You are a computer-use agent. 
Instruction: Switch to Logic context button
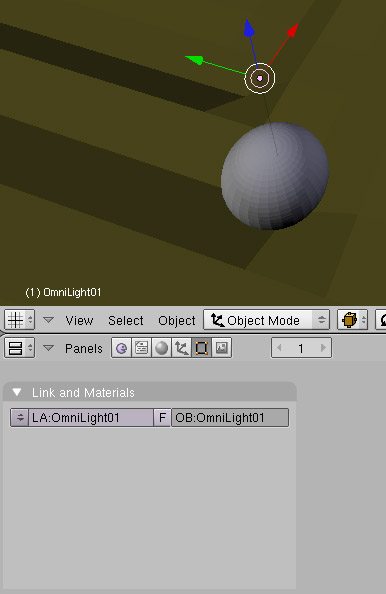pyautogui.click(x=121, y=348)
